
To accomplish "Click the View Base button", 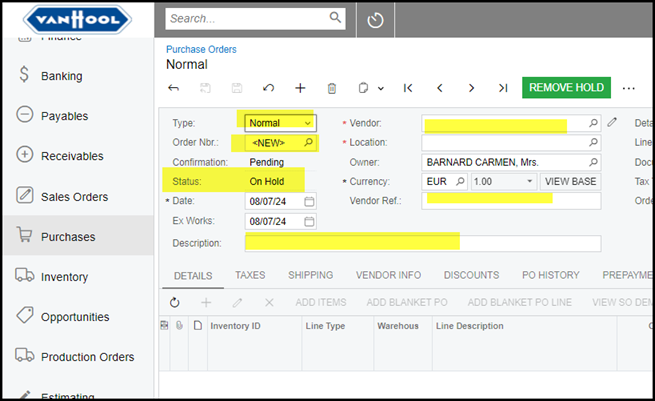I will [570, 182].
